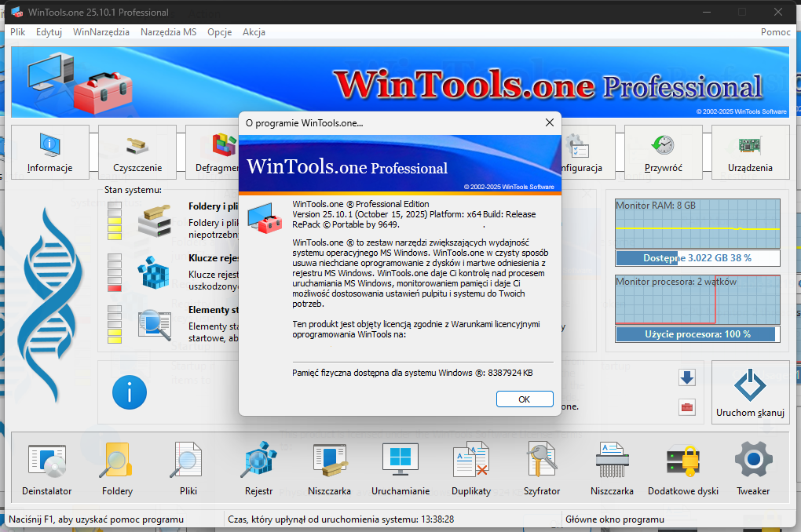Image resolution: width=801 pixels, height=532 pixels.
Task: Click 'RePack © Portable by 9649' text
Action: point(346,224)
